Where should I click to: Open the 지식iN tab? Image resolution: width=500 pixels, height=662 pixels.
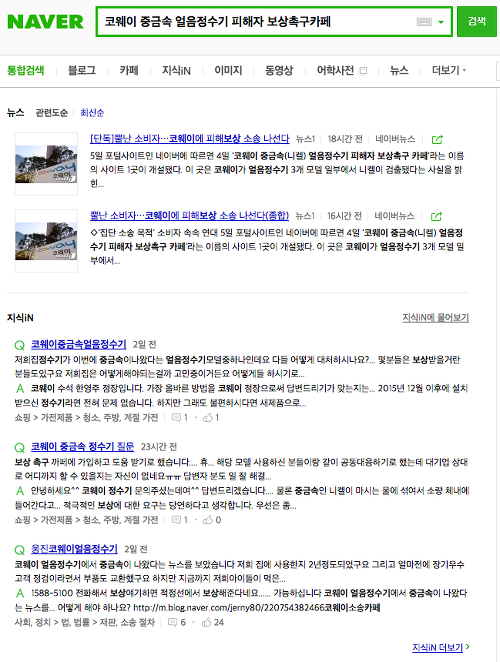176,71
